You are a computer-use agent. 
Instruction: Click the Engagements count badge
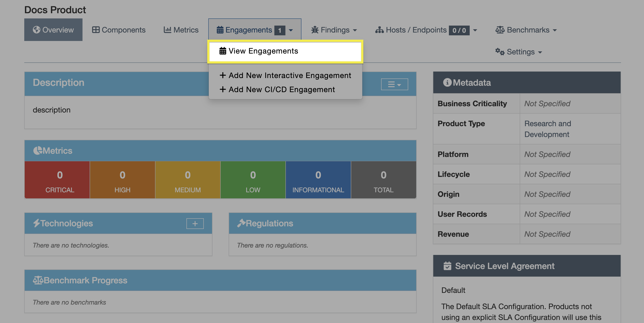pyautogui.click(x=280, y=31)
